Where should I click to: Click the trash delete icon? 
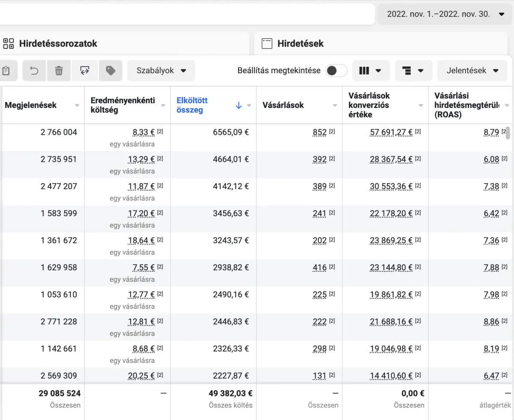(x=59, y=71)
